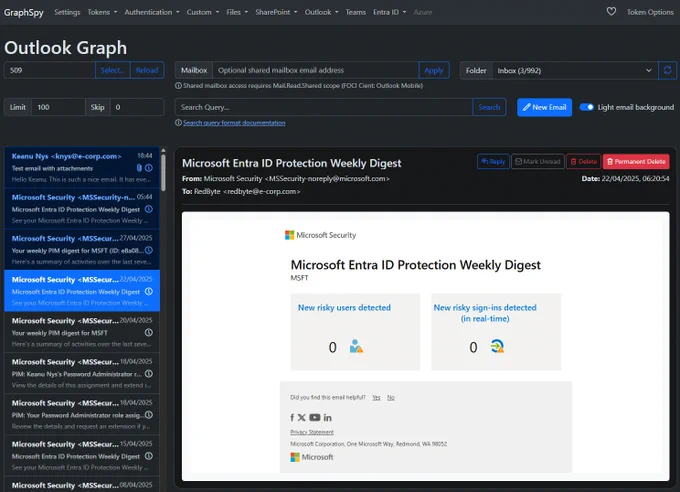Click the Microsoft Security logo in email
Screen dimensions: 680x492
pos(320,235)
